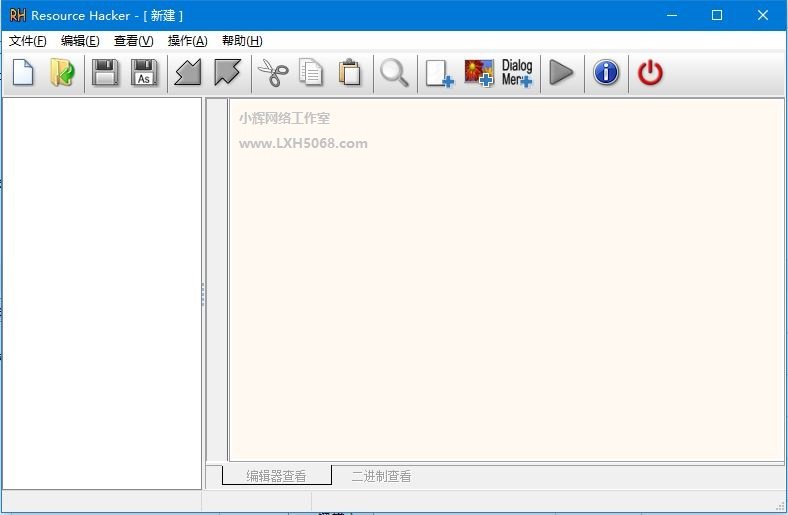Switch to 二进制查看 tab
Viewport: 788px width, 515px height.
point(381,476)
